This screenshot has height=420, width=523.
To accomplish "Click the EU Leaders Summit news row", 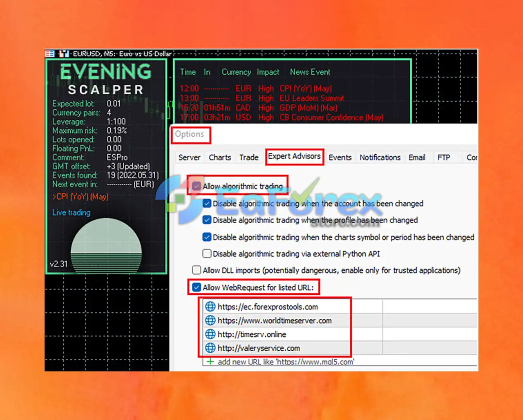I will (x=262, y=98).
